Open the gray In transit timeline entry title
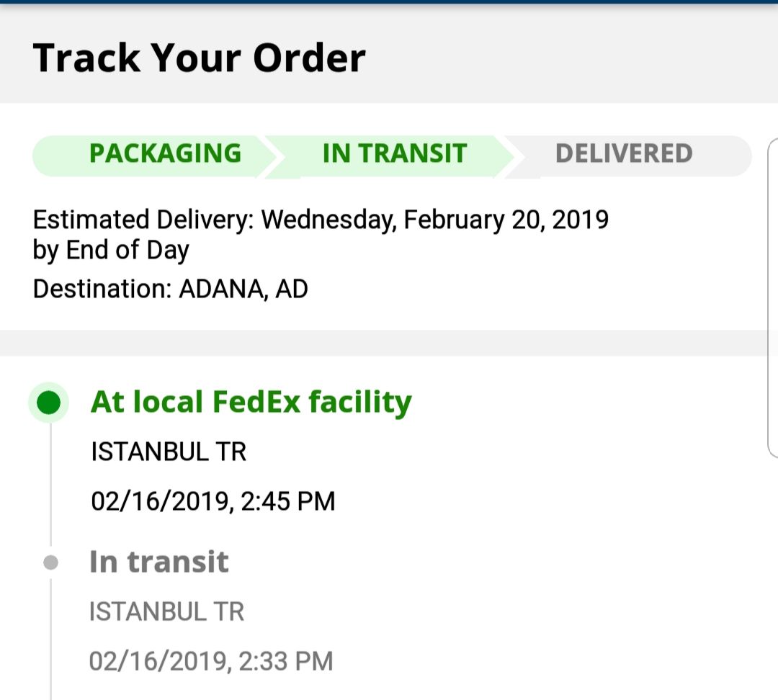Screen dimensions: 778x700 (158, 562)
